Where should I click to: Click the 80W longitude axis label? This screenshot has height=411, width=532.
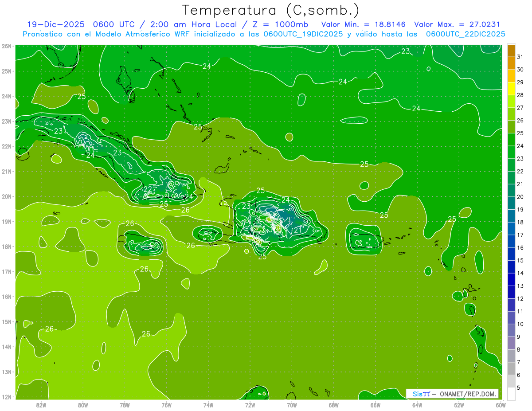click(x=83, y=405)
